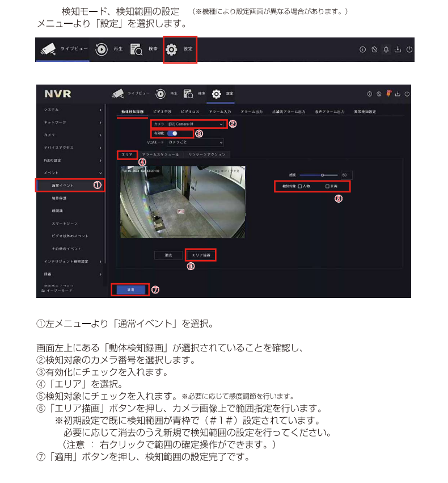Screen dimensions: 448x483
Task: Click the エリア描画 button
Action: click(201, 256)
